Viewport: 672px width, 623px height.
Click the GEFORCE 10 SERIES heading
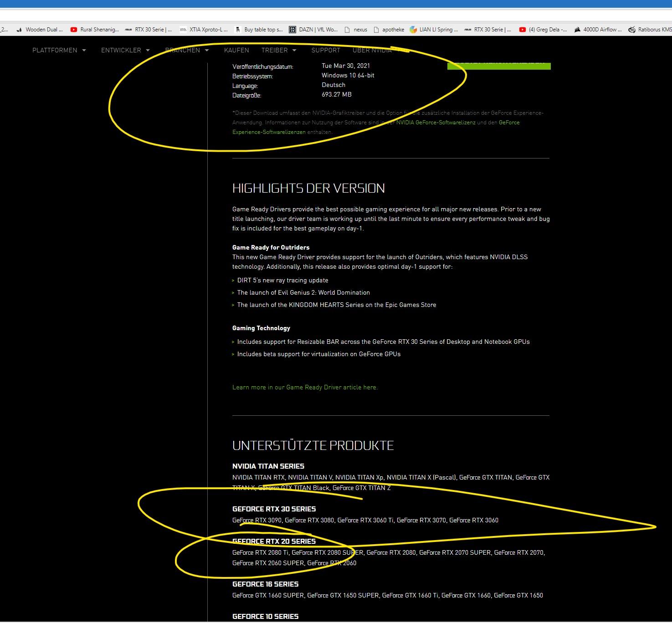[x=265, y=616]
